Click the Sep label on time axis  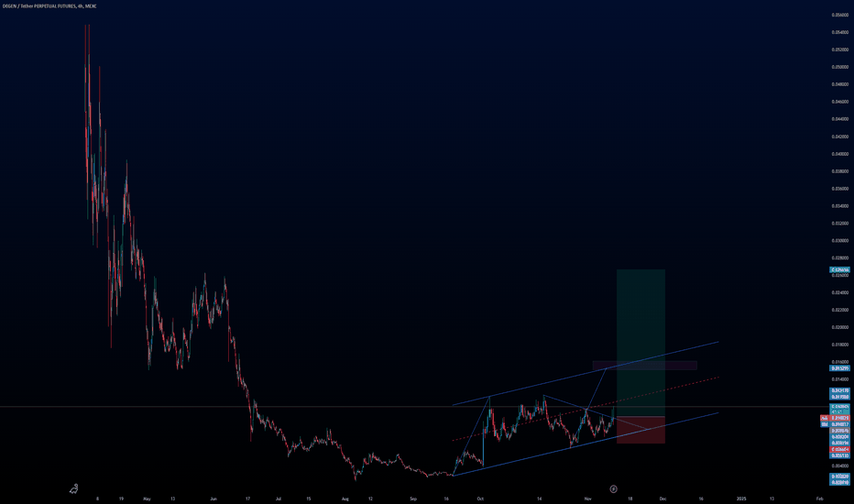tap(413, 499)
